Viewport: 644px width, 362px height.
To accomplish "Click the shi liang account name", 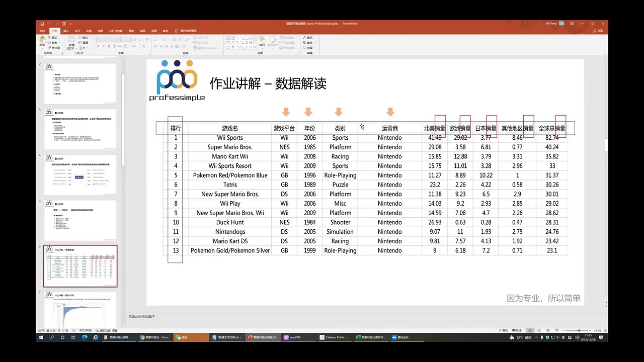I will coord(551,23).
